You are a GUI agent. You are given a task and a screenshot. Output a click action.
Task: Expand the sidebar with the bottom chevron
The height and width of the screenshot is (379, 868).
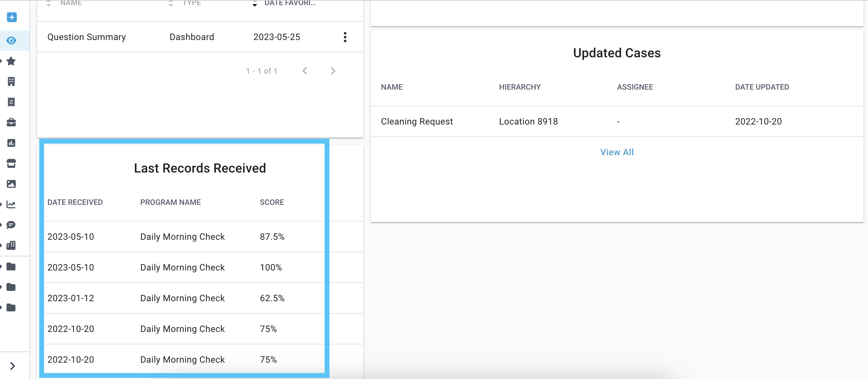(x=13, y=366)
